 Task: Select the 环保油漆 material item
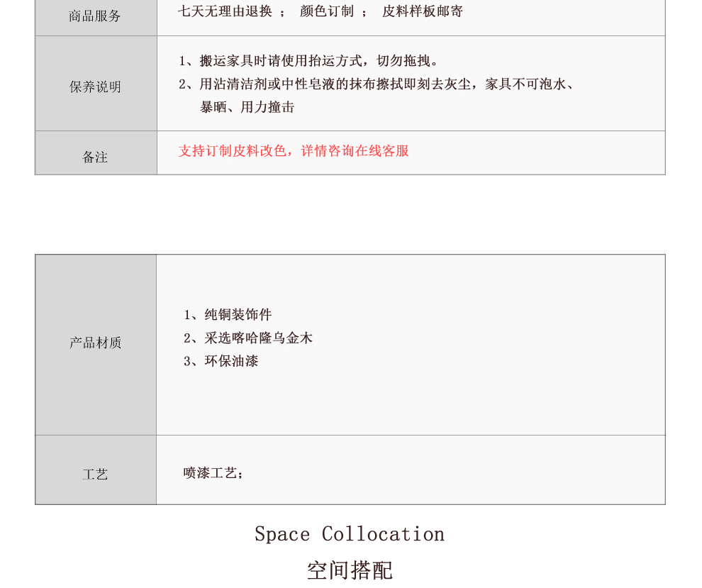pos(221,361)
